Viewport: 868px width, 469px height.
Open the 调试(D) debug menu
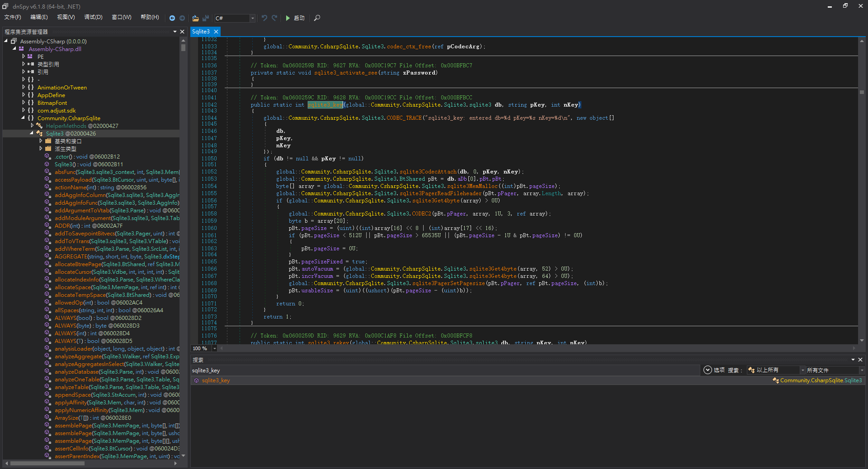pyautogui.click(x=93, y=17)
